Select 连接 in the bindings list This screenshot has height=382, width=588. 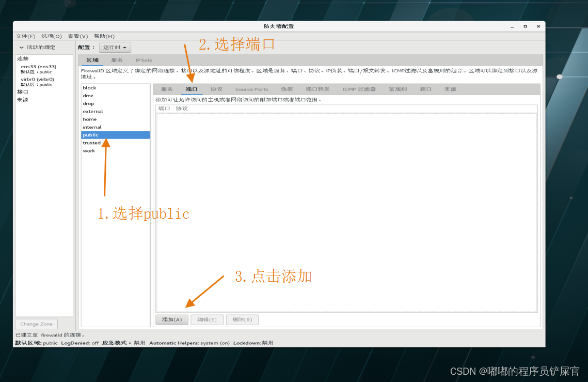coord(23,58)
